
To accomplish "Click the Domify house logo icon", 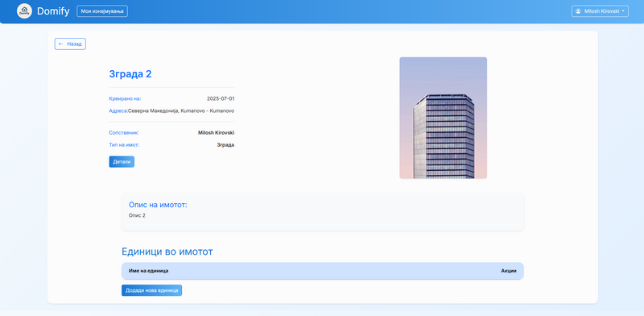I will 24,11.
